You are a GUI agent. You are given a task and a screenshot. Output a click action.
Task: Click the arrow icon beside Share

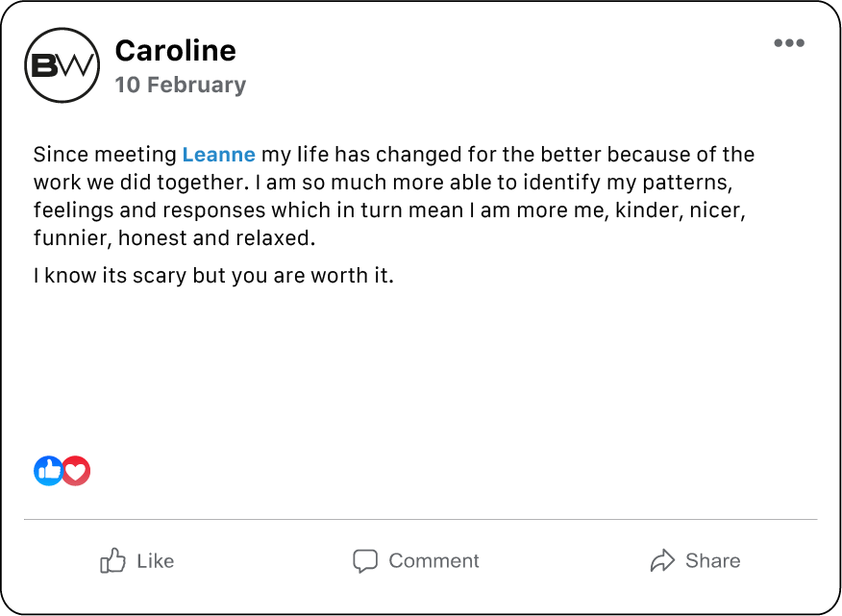coord(662,560)
